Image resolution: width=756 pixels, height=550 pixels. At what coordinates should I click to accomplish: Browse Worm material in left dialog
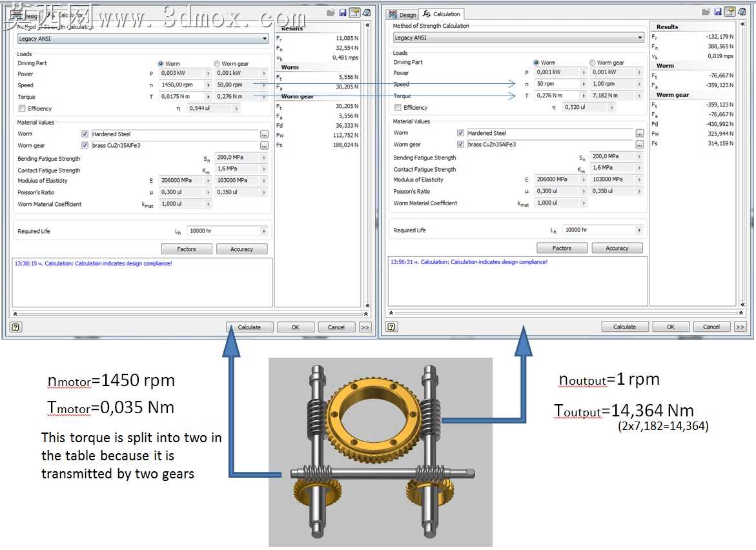(x=264, y=134)
